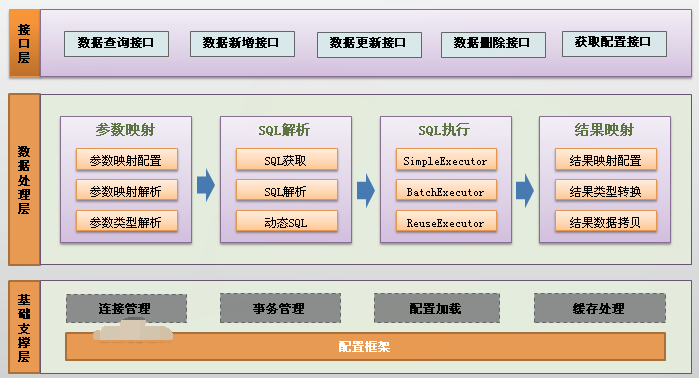Click the 动态SQL item
Screen dimensions: 699x378
287,221
